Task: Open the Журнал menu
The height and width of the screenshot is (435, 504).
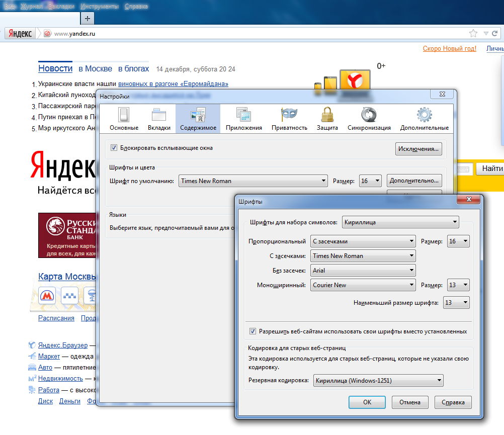Action: pyautogui.click(x=31, y=6)
